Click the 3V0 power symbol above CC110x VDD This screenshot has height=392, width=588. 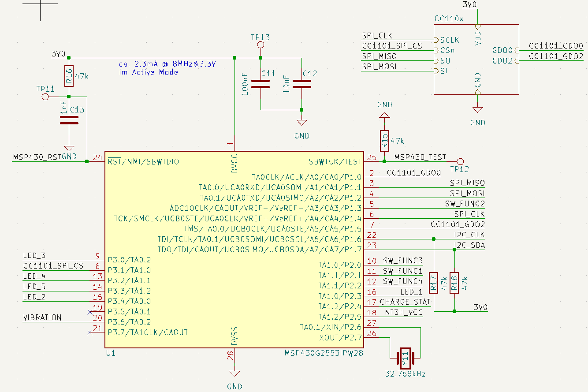471,4
